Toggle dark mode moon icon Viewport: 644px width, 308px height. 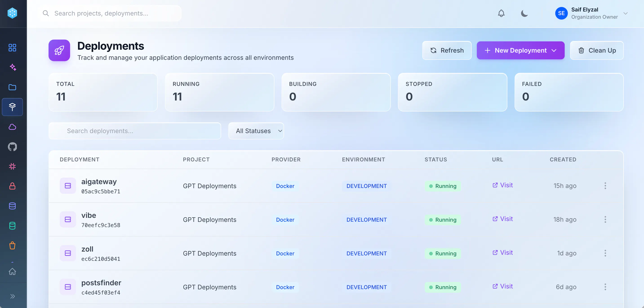click(x=524, y=13)
